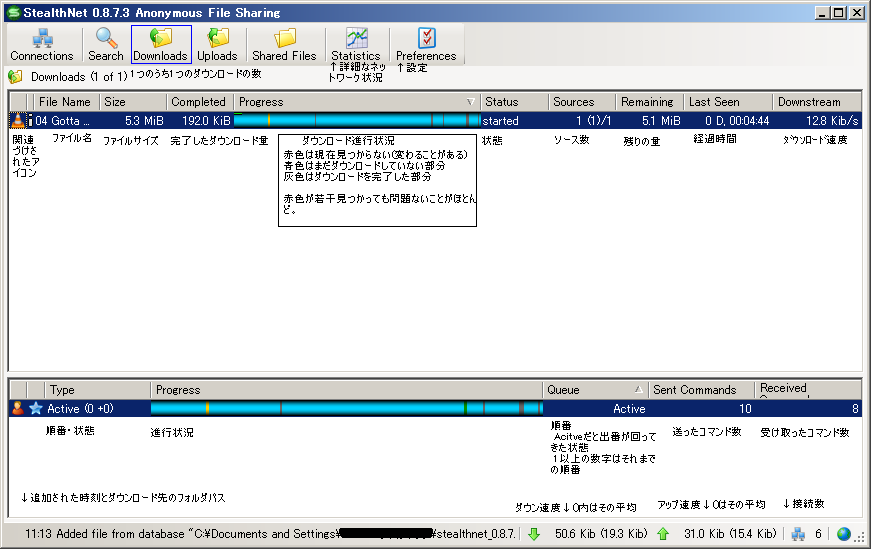The width and height of the screenshot is (871, 549).
Task: Click the network connections icon in status bar
Action: pyautogui.click(x=798, y=534)
